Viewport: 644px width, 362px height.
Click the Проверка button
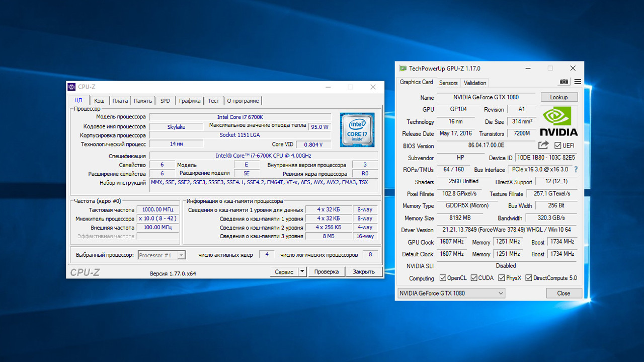point(327,272)
